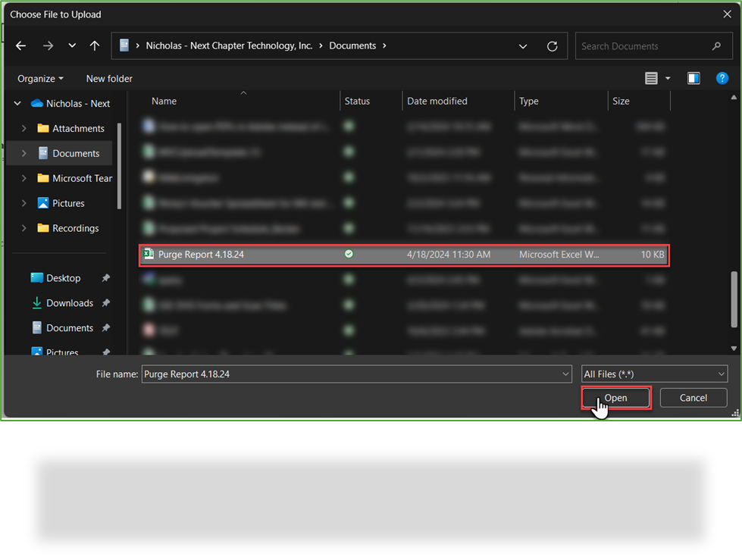Image resolution: width=742 pixels, height=560 pixels.
Task: Sort by the Type column header
Action: [528, 102]
